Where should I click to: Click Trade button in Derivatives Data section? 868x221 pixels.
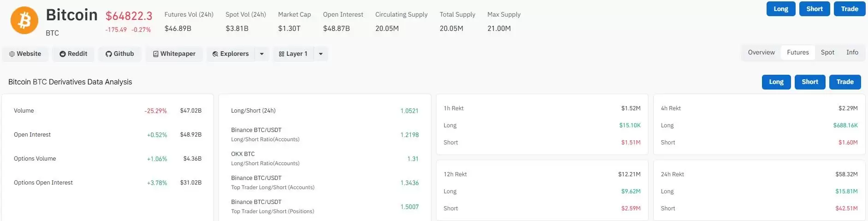pos(845,82)
